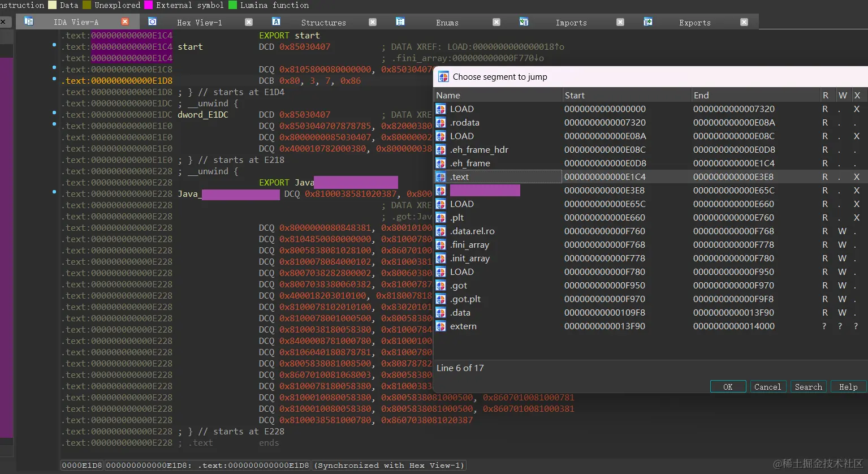The height and width of the screenshot is (474, 868).
Task: Click the Exports tab icon
Action: click(647, 21)
